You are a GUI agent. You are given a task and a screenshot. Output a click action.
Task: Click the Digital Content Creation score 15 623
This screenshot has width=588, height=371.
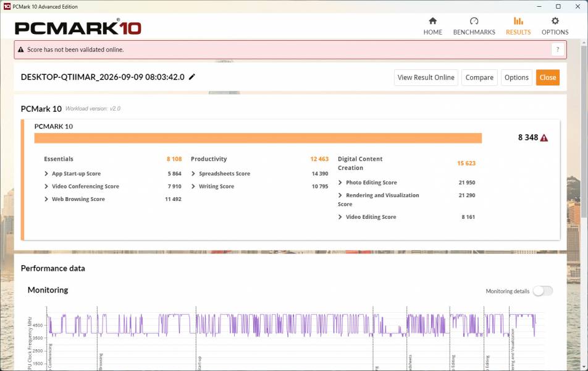tap(466, 163)
